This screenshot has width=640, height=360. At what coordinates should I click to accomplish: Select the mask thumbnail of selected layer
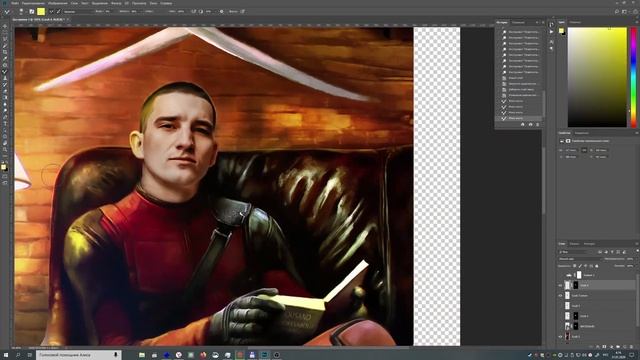coord(576,285)
